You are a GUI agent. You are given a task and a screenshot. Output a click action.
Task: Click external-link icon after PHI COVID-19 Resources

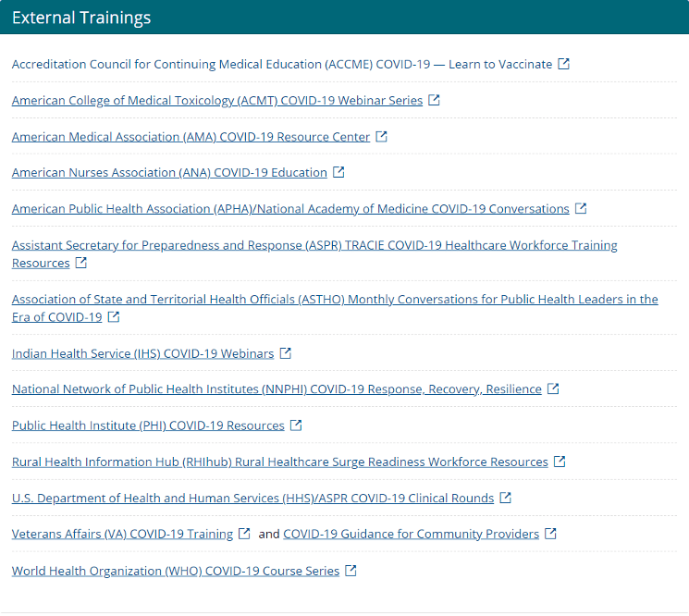296,425
